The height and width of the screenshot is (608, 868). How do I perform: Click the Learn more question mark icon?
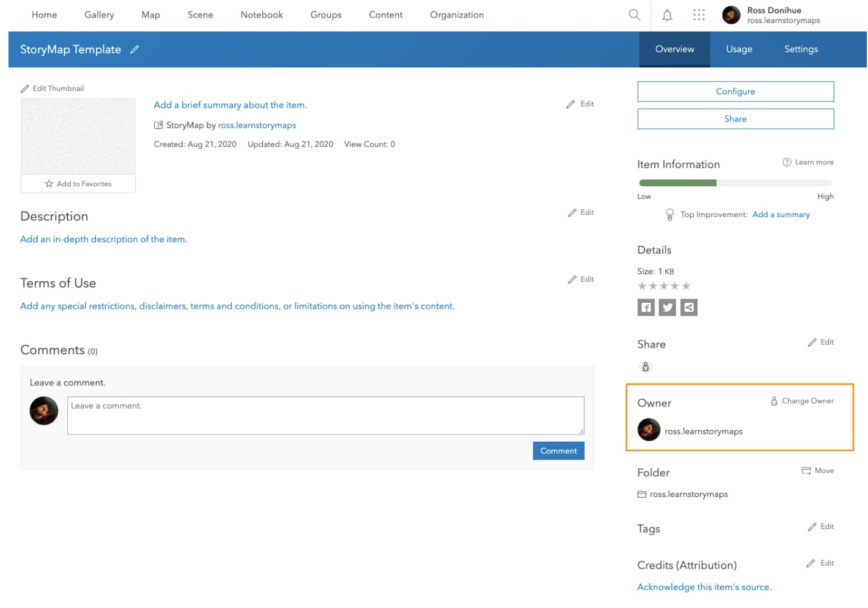pyautogui.click(x=787, y=162)
